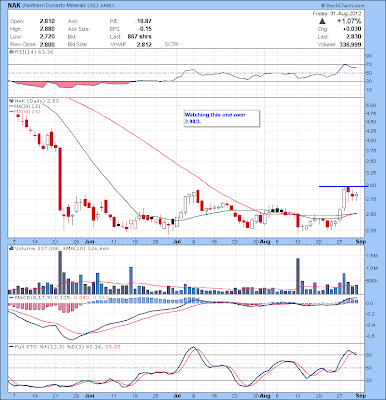
Task: Click the Northern Dynasty Minerals Ltd company name
Action: 59,6
